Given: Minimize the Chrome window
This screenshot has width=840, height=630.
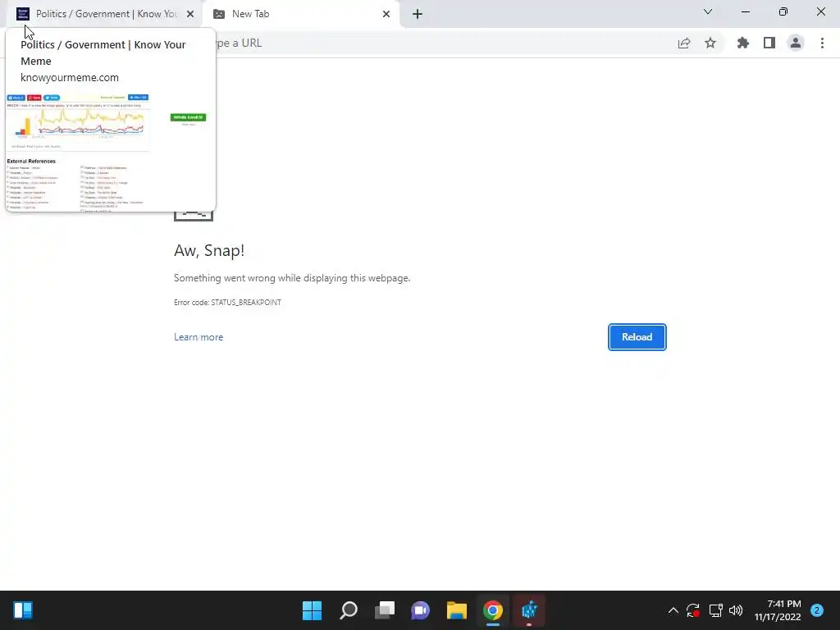Looking at the screenshot, I should (x=746, y=11).
